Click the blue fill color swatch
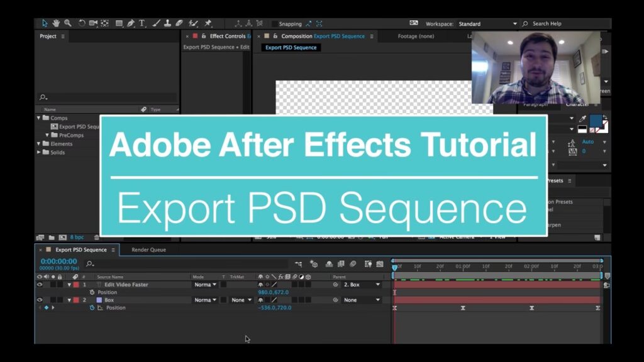The image size is (644, 362). [595, 120]
